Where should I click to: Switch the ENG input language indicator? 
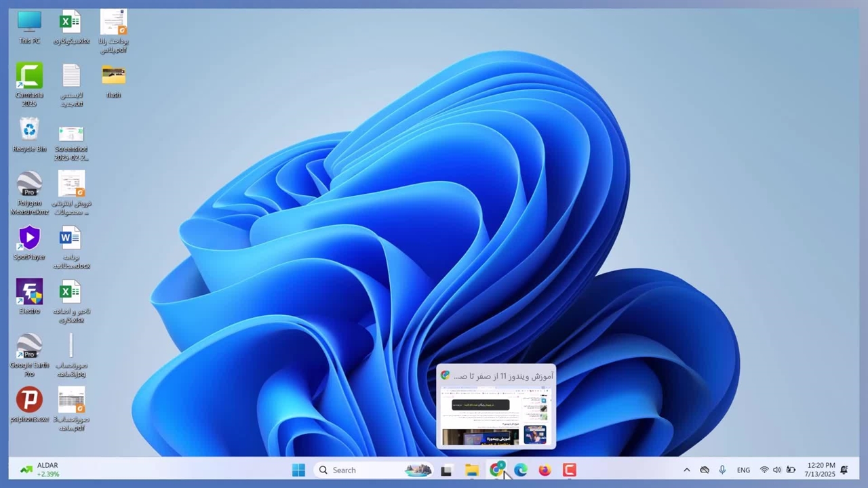click(743, 470)
